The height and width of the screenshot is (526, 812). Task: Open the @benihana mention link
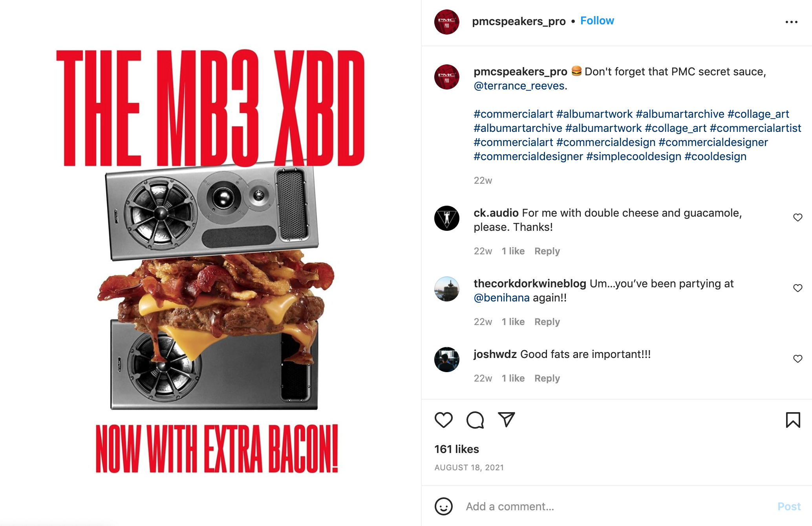click(501, 298)
